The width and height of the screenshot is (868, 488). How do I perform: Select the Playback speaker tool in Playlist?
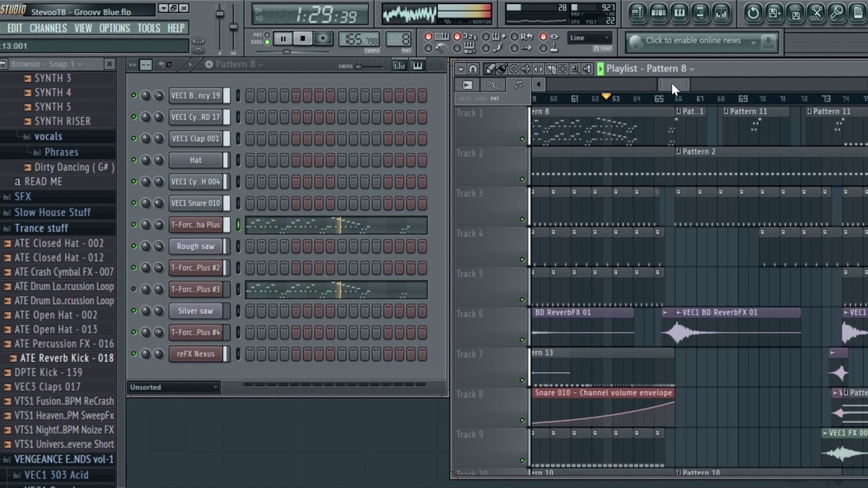(587, 68)
